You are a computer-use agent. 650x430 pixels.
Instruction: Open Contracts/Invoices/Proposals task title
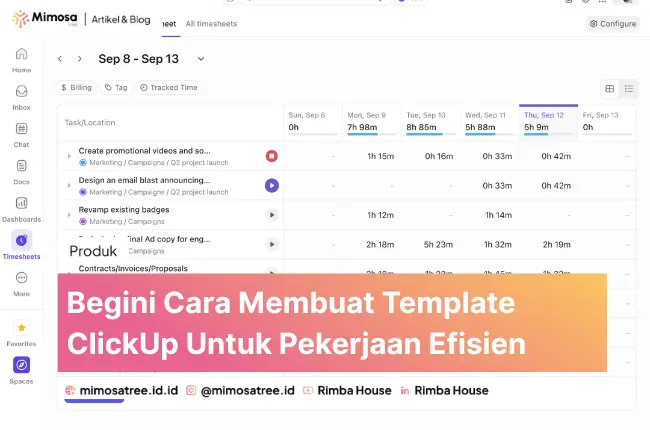point(133,268)
